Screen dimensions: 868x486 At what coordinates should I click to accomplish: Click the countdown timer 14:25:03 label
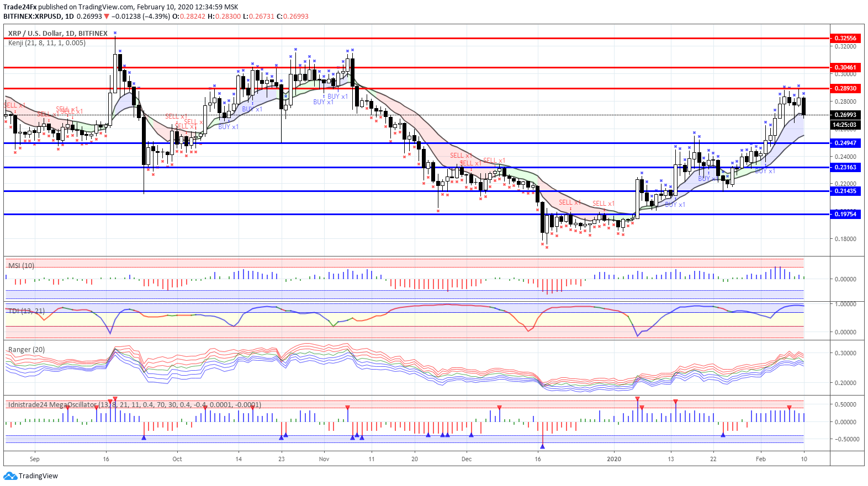[x=845, y=125]
